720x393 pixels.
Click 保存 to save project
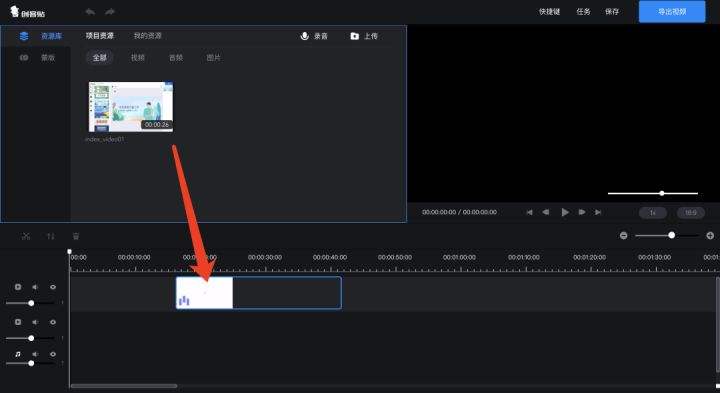612,11
